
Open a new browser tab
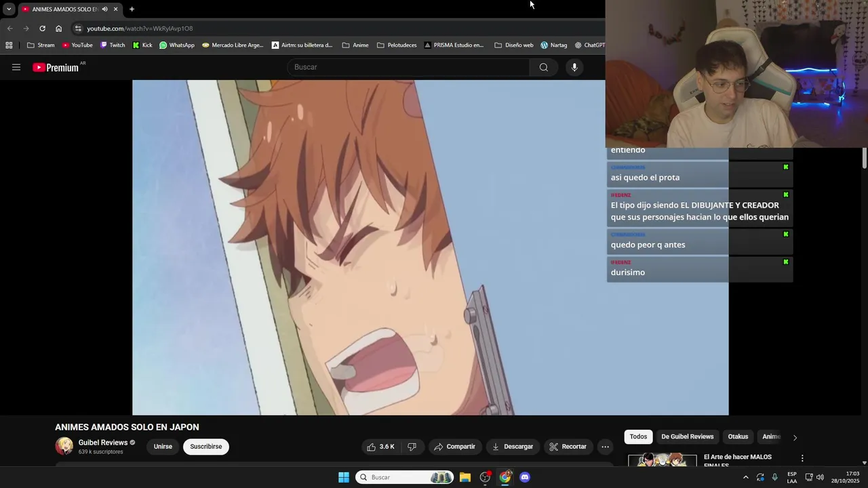(132, 9)
